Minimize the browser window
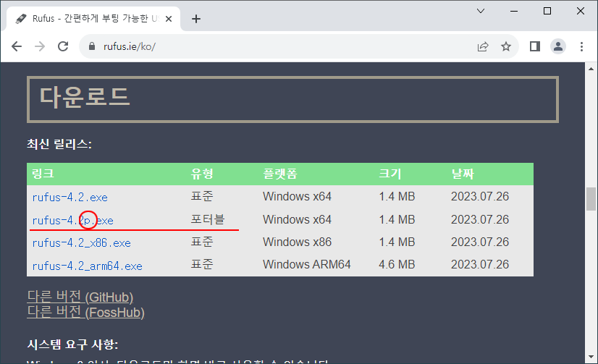The width and height of the screenshot is (598, 364). (x=514, y=11)
